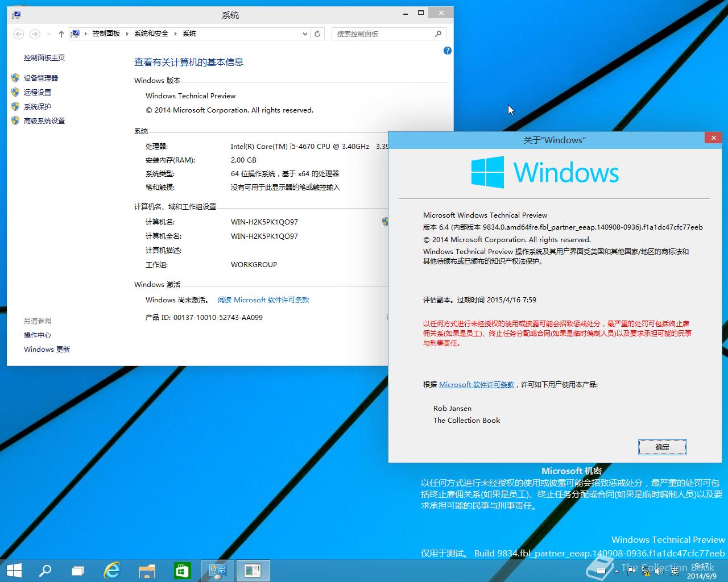The image size is (728, 582).
Task: Click the search magnifier in Control Panel
Action: 439,34
